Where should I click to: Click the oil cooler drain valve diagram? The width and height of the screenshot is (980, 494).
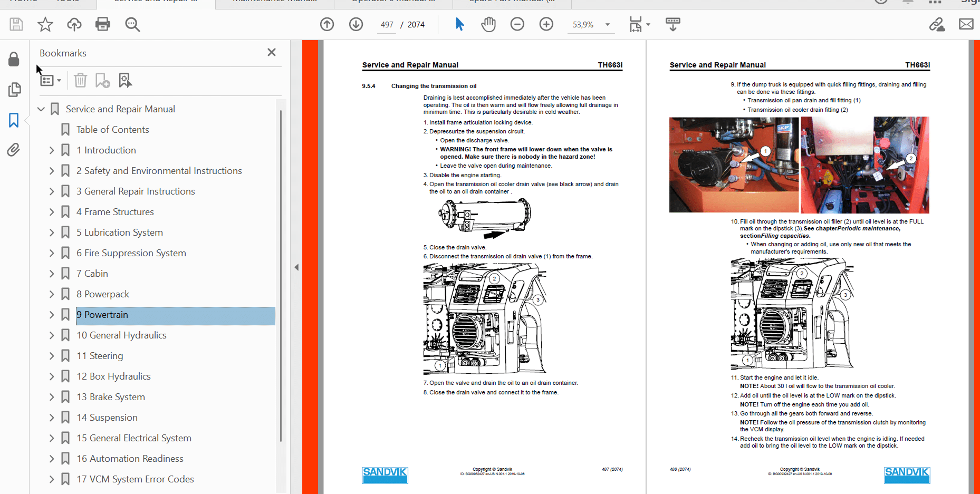coord(484,219)
